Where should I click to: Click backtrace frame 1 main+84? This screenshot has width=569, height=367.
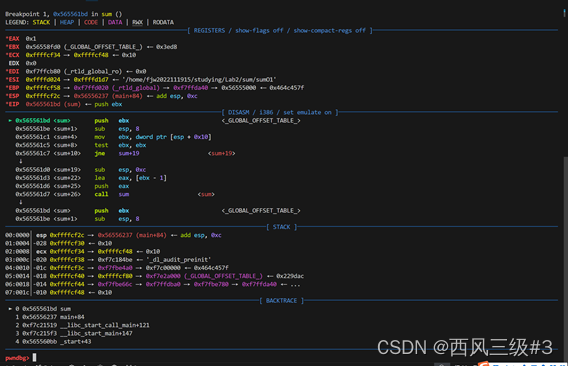[x=50, y=317]
